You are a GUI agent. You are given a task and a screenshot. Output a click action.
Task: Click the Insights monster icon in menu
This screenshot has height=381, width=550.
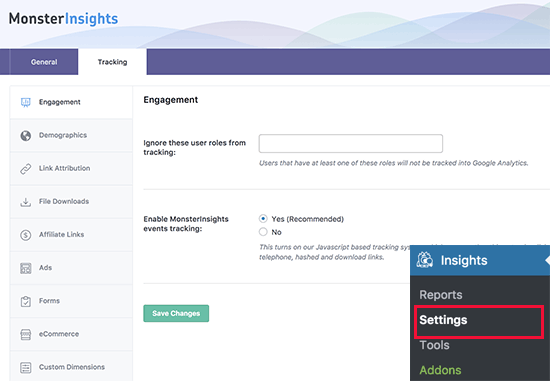pyautogui.click(x=425, y=260)
